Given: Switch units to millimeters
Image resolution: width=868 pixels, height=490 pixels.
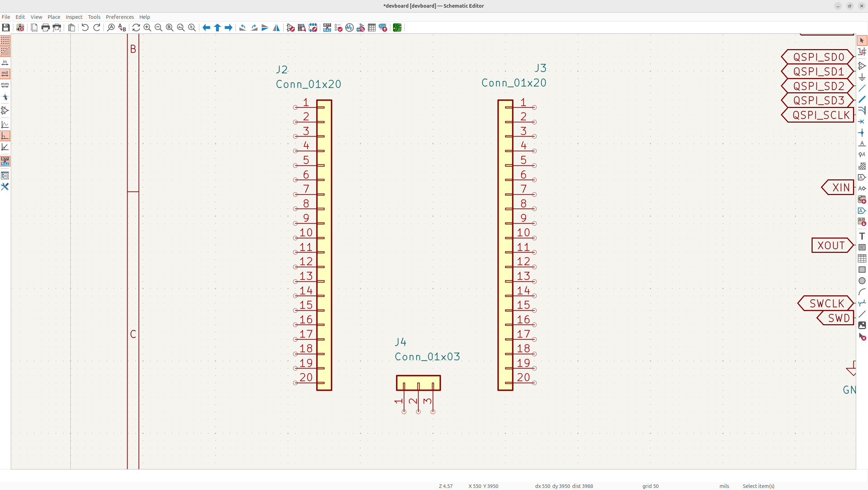Looking at the screenshot, I should [x=5, y=85].
